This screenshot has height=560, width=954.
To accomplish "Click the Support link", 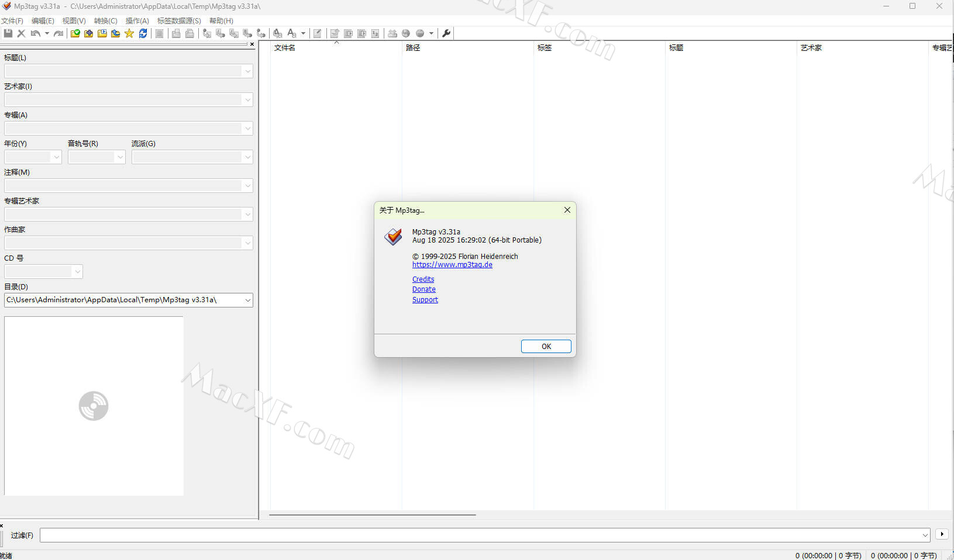I will [x=425, y=300].
